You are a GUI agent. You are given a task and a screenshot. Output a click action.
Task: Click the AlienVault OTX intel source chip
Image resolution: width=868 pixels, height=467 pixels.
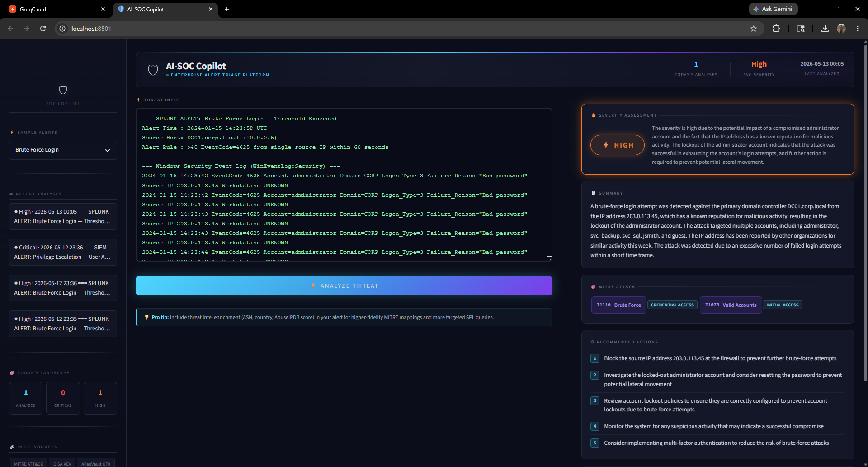tap(96, 462)
